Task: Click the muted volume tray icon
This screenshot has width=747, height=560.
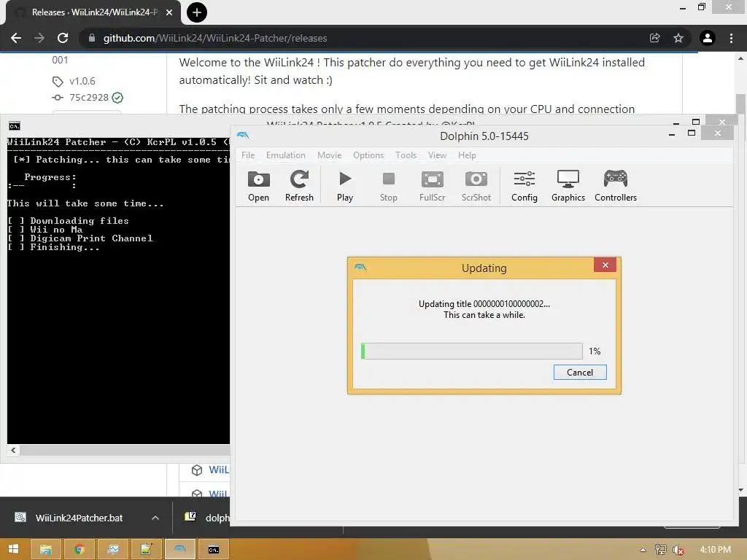Action: (x=678, y=550)
